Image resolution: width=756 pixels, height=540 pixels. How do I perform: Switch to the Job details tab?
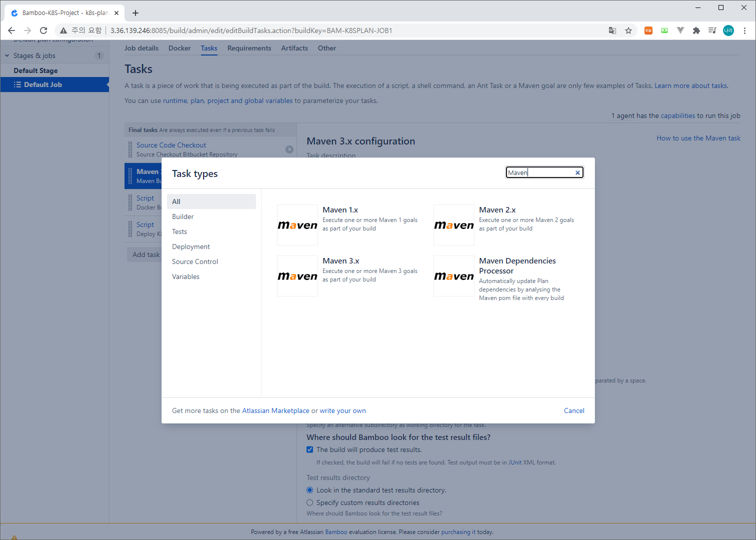tap(141, 48)
